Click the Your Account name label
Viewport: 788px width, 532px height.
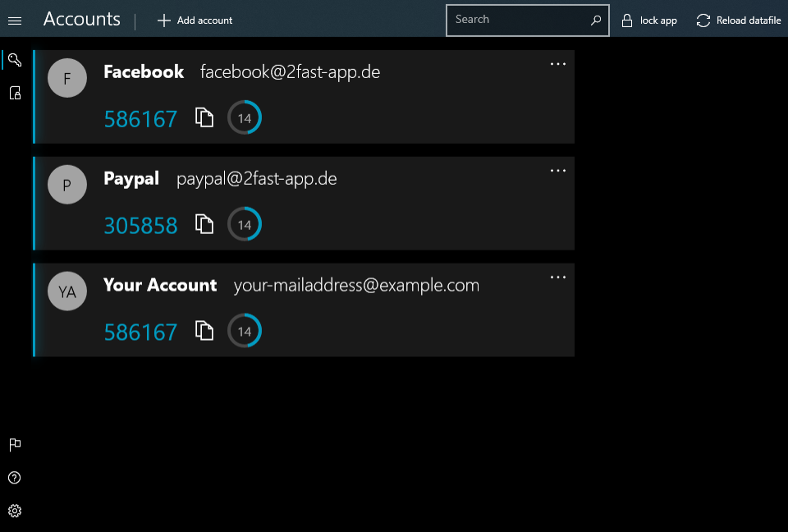click(160, 285)
